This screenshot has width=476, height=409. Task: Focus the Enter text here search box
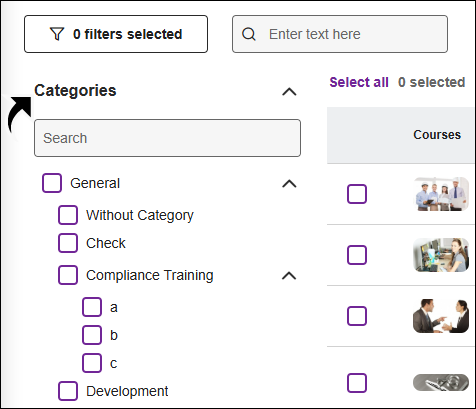click(x=340, y=34)
